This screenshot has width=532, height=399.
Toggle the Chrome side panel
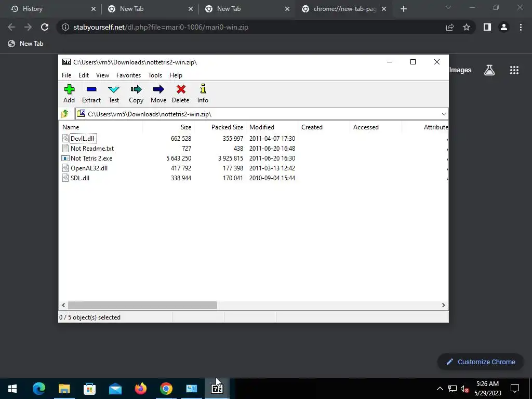tap(487, 27)
